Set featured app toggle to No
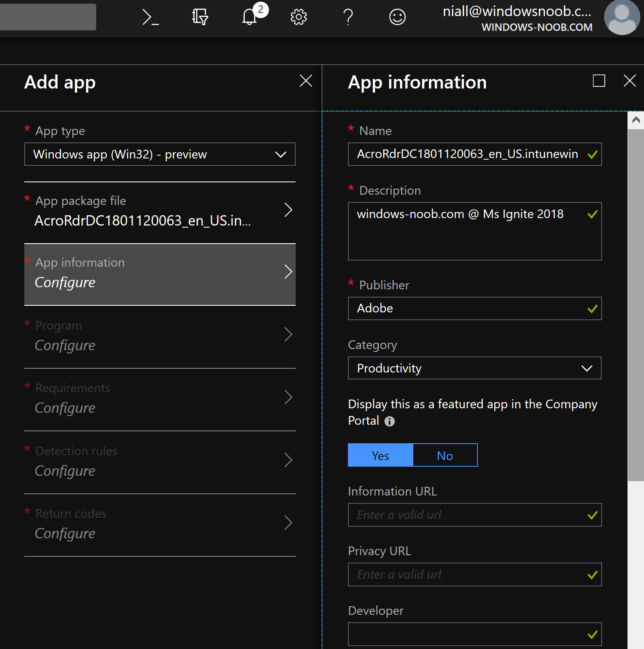Viewport: 644px width, 649px height. (x=445, y=455)
